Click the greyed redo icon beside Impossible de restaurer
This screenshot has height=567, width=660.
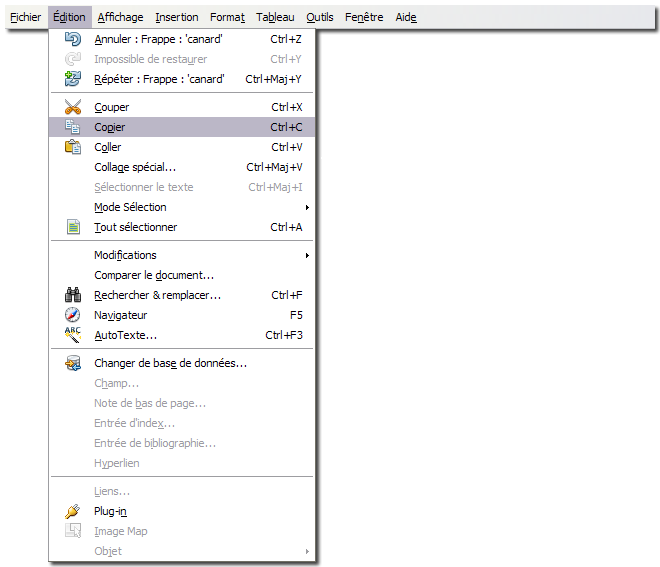(73, 59)
